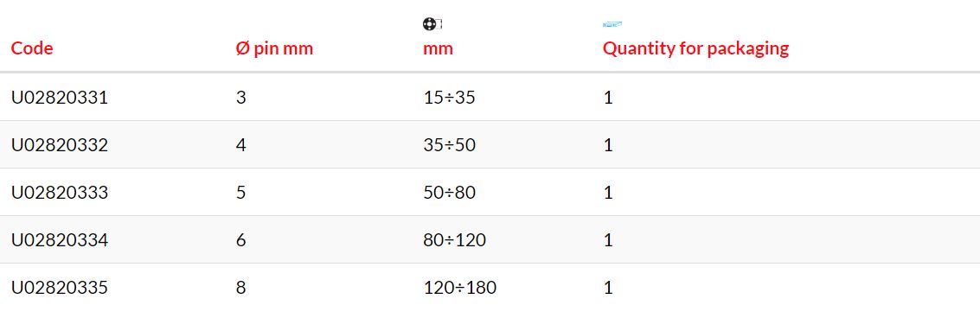980x318 pixels.
Task: Click Quantity for packaging header
Action: (x=695, y=48)
